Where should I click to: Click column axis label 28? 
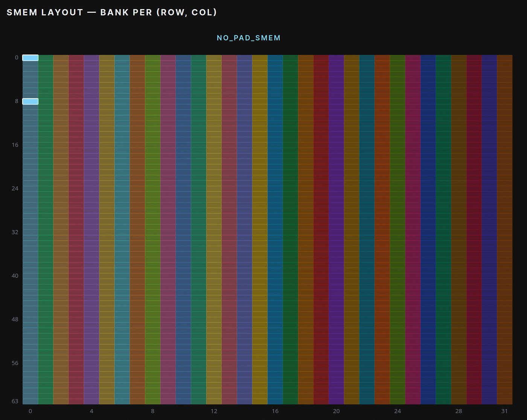coord(459,411)
